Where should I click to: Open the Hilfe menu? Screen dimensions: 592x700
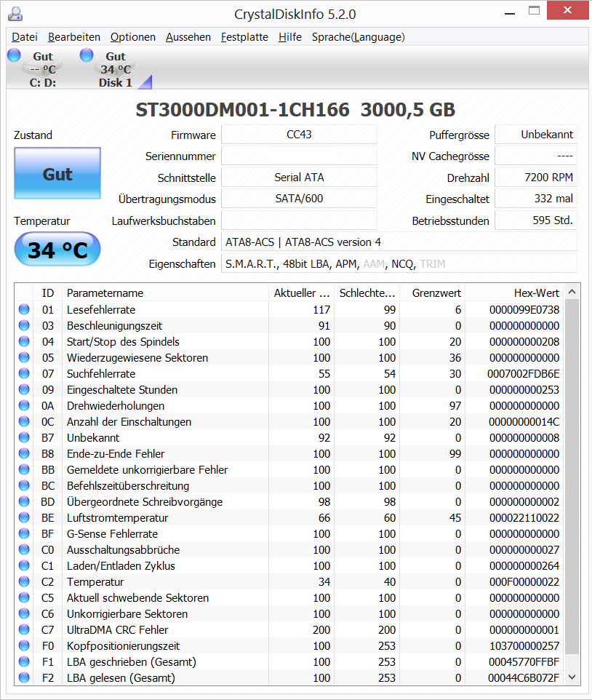[x=290, y=37]
